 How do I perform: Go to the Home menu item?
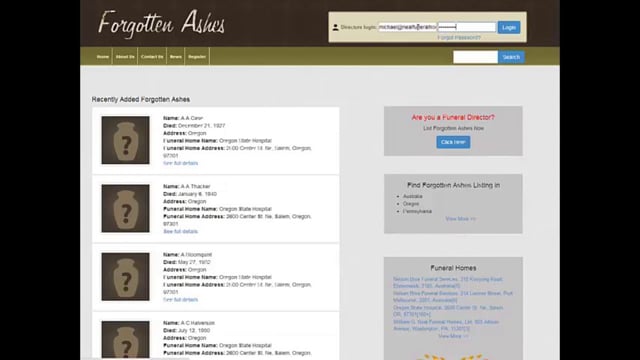pos(103,57)
